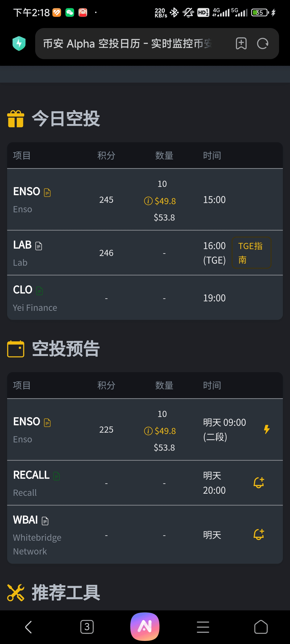This screenshot has height=644, width=290.
Task: Tap info icon beside $49.8 in today's ENSO row
Action: (148, 201)
